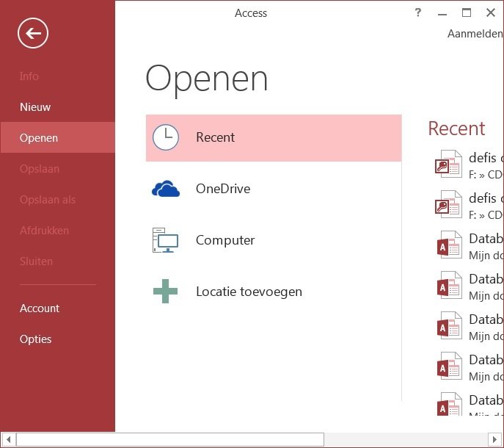Screen dimensions: 504x448
Task: Open the help question mark icon
Action: point(417,12)
